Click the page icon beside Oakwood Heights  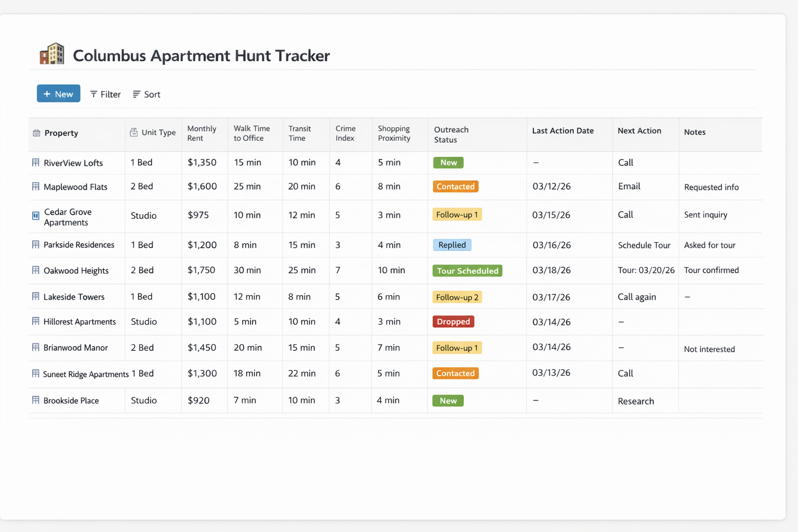pyautogui.click(x=35, y=270)
